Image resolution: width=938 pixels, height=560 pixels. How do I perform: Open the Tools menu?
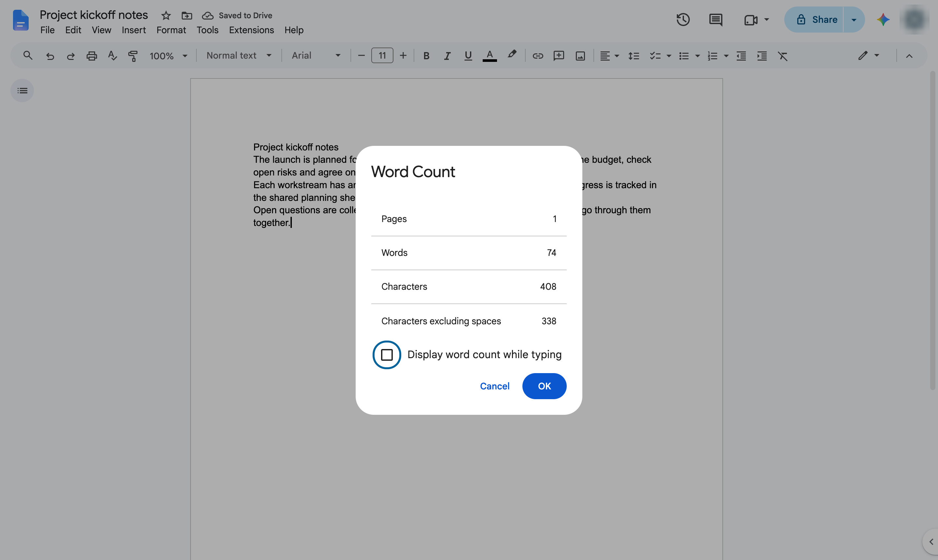coord(207,30)
